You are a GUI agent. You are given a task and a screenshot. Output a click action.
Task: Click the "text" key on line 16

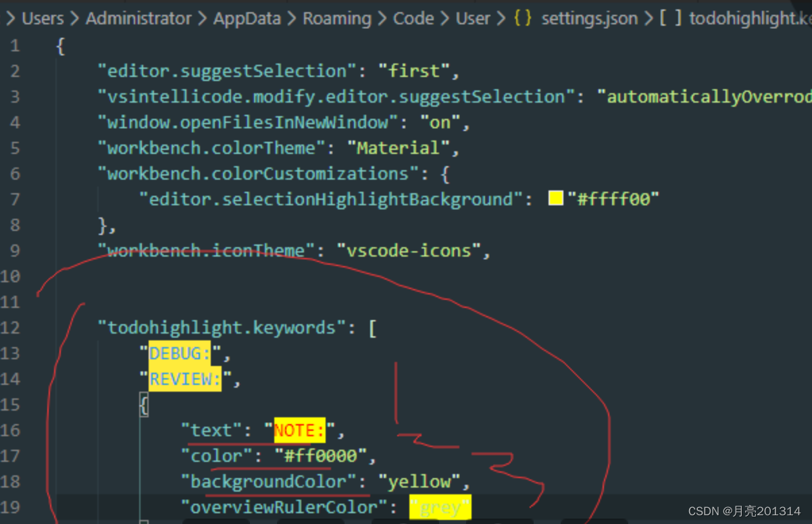[211, 430]
